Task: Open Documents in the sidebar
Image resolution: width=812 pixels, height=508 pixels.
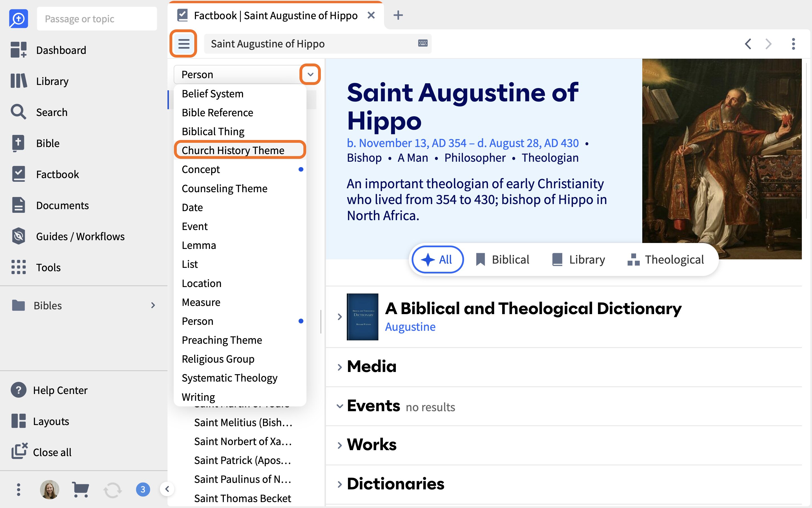Action: tap(50, 205)
